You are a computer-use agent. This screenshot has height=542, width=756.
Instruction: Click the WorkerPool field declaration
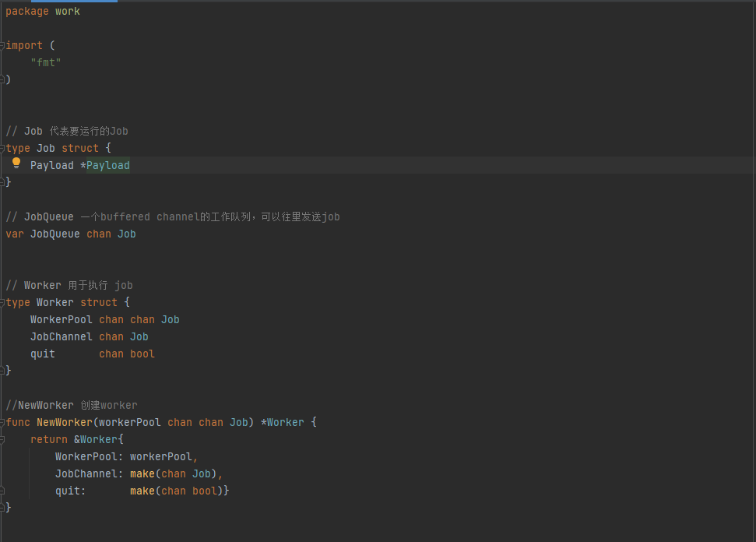tap(101, 319)
